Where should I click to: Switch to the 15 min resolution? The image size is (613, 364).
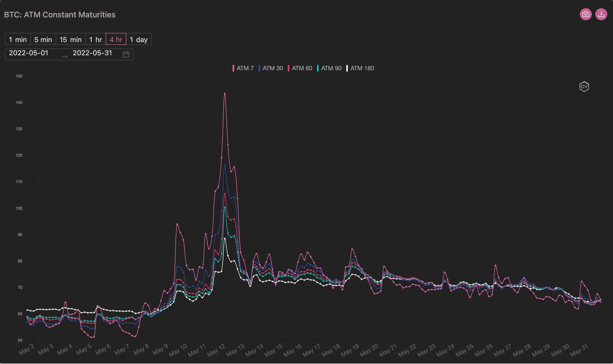coord(71,39)
